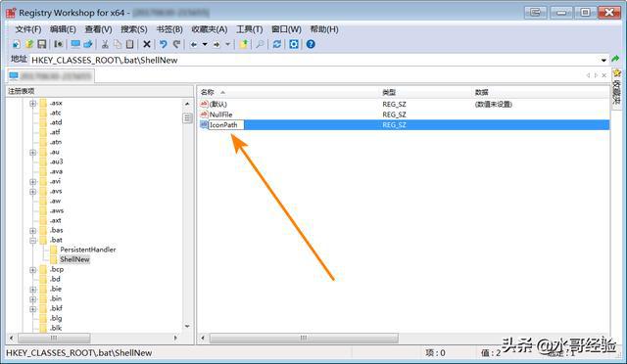Open the blue help question icon
The width and height of the screenshot is (627, 364).
(311, 44)
